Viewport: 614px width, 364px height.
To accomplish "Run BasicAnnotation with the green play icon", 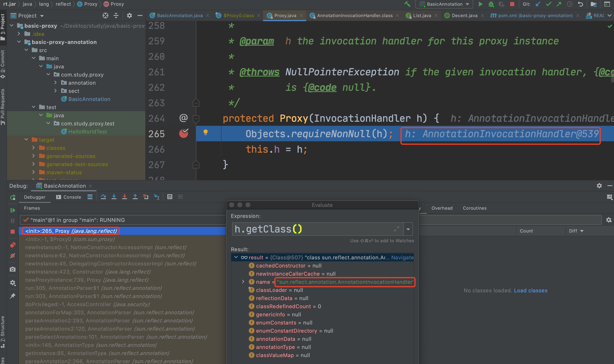I will 481,4.
